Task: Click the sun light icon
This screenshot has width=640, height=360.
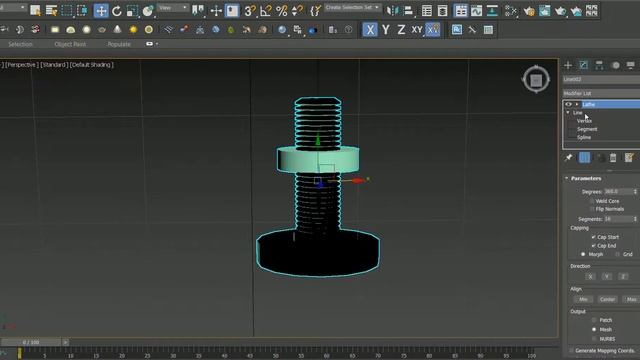Action: pyautogui.click(x=133, y=29)
